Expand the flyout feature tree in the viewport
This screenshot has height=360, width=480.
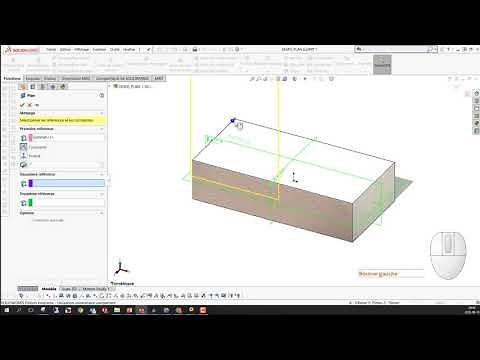click(109, 86)
